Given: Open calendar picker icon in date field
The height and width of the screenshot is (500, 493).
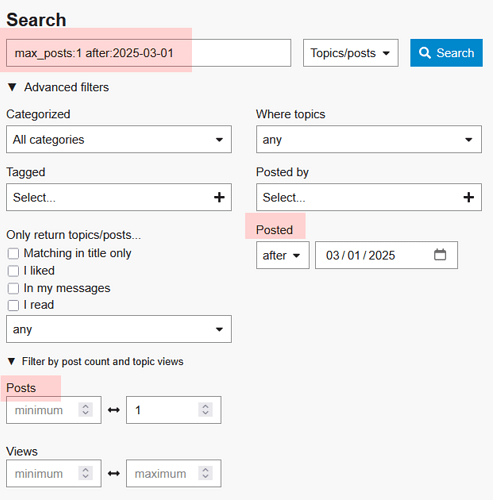Looking at the screenshot, I should tap(440, 255).
